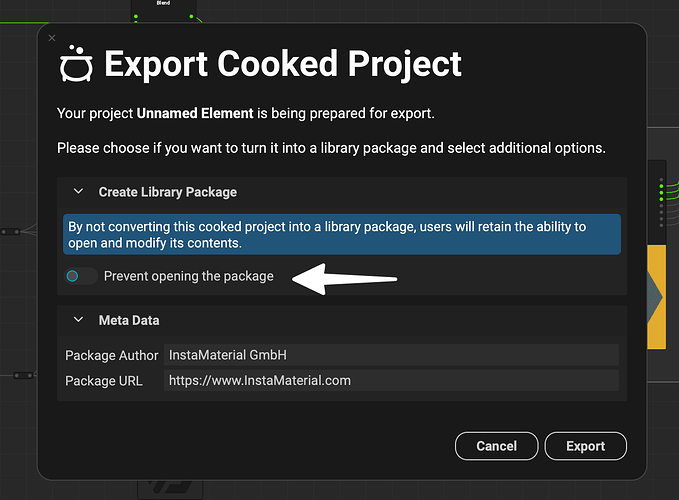Click the 'Package Author' label
This screenshot has height=500, width=679.
[x=112, y=355]
